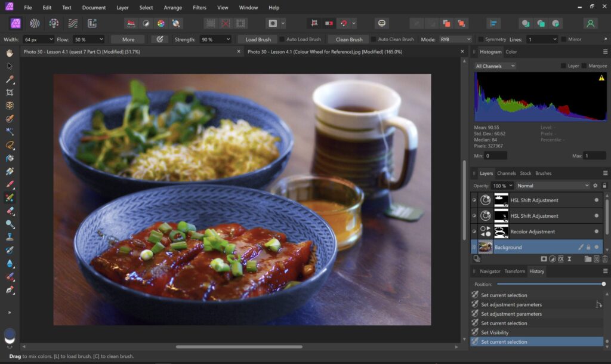The width and height of the screenshot is (611, 364).
Task: Open the Mode dropdown set to RYB
Action: [455, 39]
